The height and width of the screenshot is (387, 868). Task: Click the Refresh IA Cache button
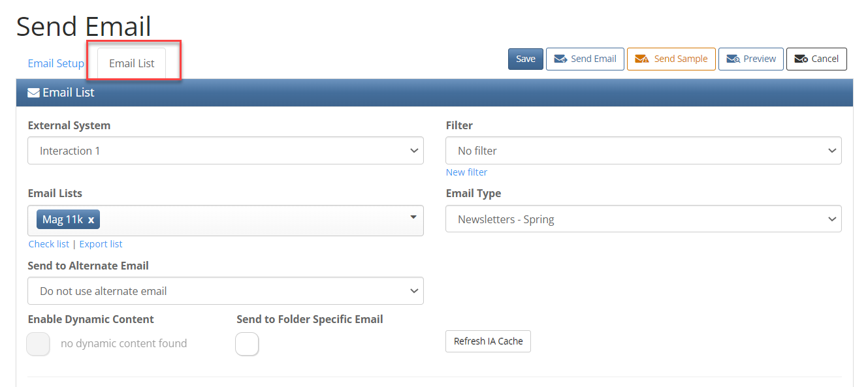(488, 341)
